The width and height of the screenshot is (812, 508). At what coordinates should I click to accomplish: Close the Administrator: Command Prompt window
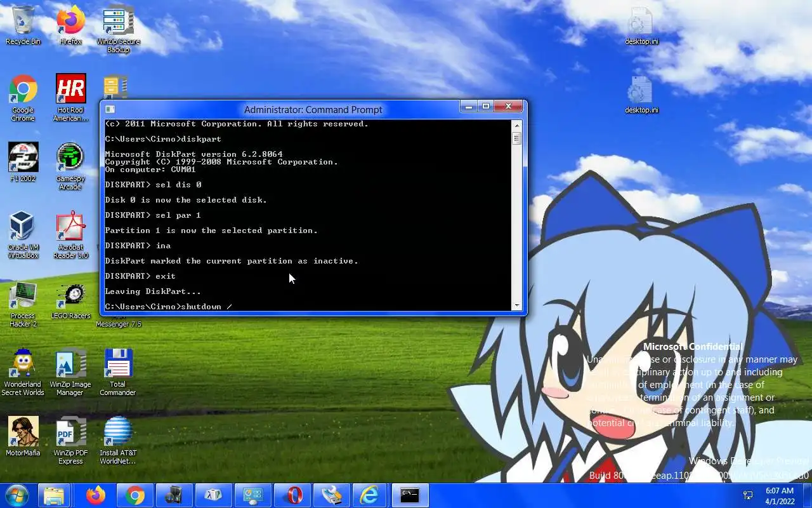pos(508,107)
